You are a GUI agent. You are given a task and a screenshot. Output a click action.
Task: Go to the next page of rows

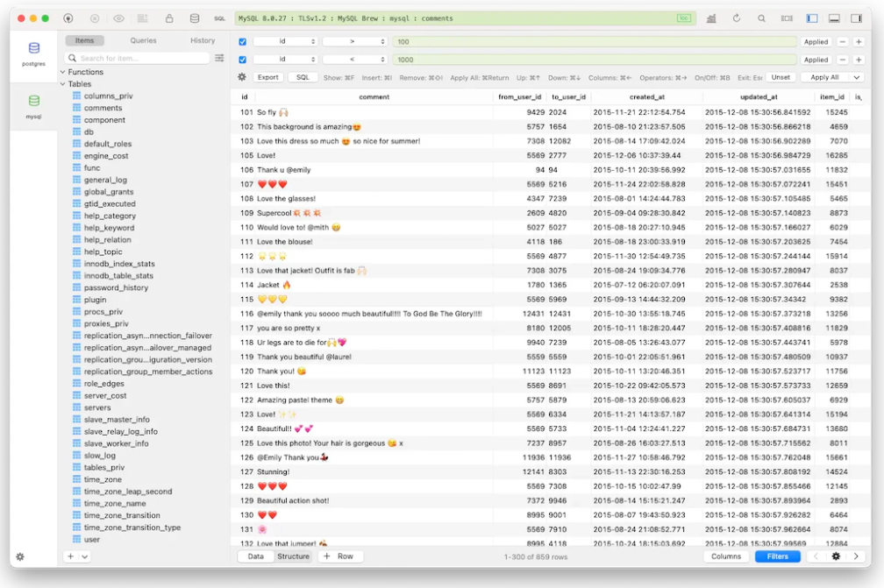point(856,556)
